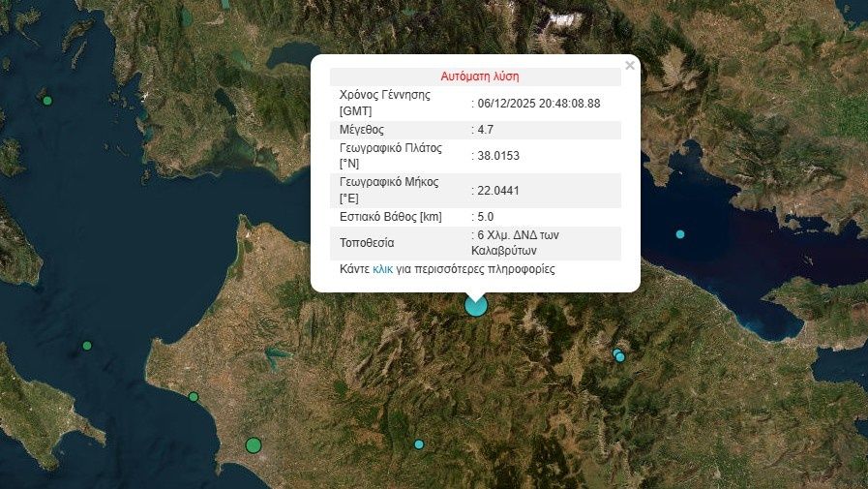
Task: Click the 'Τοποθεσία' row label
Action: pos(368,242)
